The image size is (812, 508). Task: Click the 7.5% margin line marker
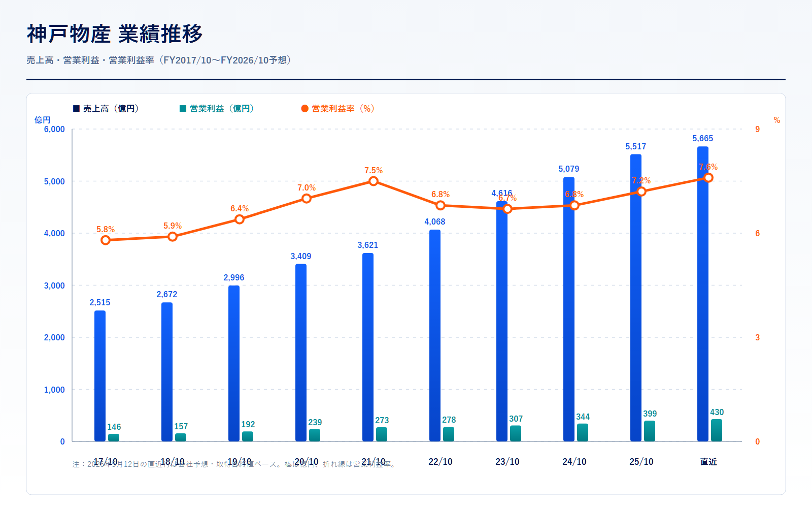click(x=374, y=181)
